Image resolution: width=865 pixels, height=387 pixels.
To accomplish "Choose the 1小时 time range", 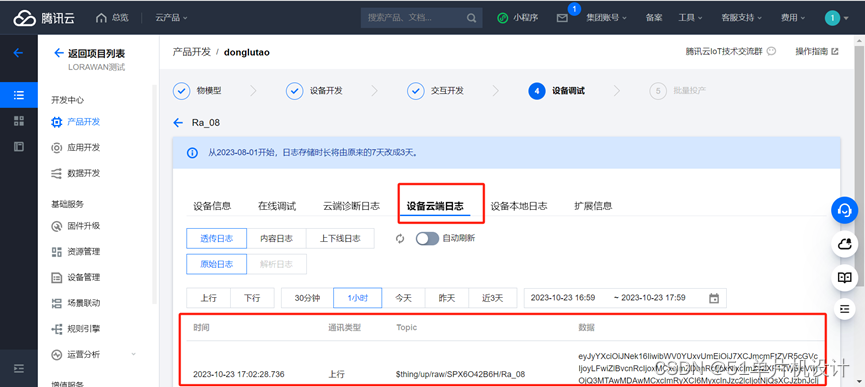I will tap(357, 298).
